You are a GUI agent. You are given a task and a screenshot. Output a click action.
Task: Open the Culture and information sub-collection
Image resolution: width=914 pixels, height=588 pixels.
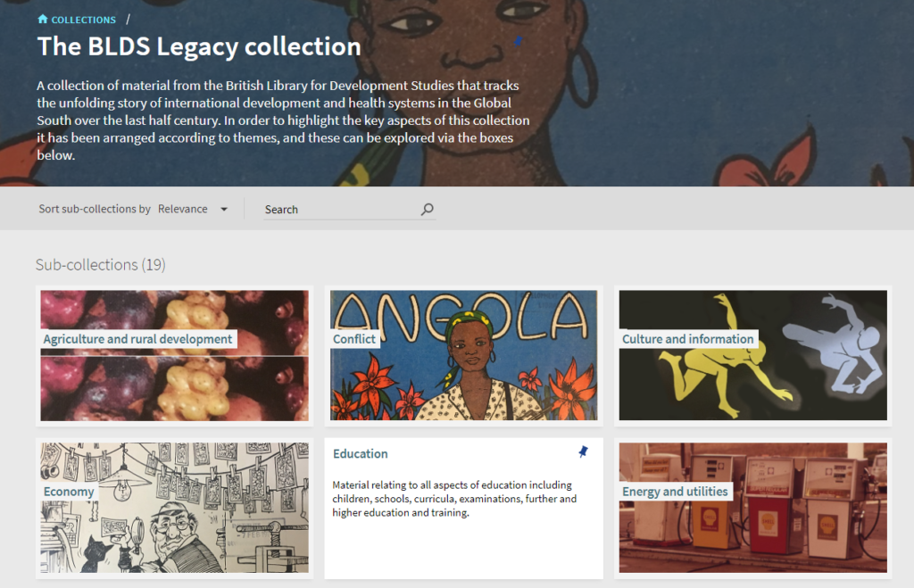click(x=688, y=339)
